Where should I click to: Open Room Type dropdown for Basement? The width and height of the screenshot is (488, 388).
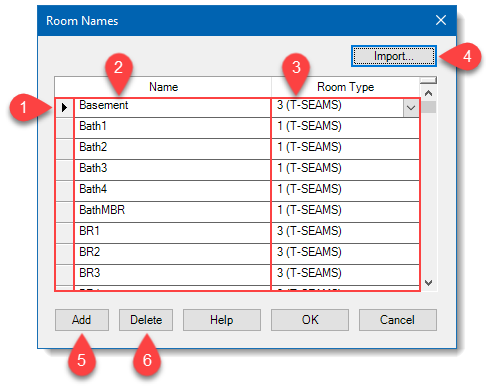coord(411,108)
